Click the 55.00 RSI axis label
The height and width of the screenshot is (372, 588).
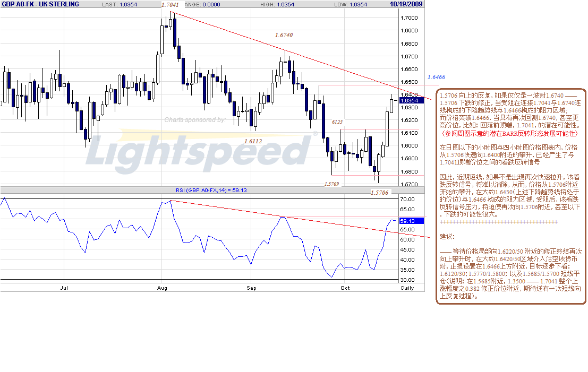pos(407,229)
